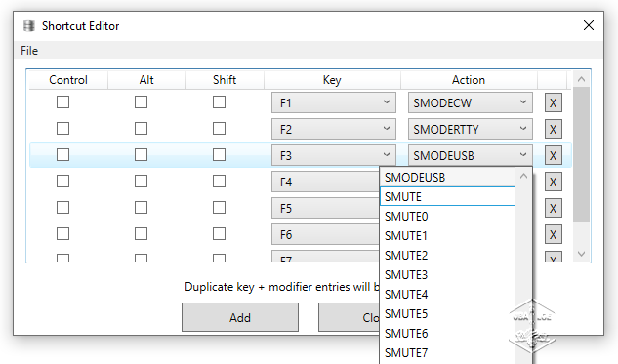Check Control box in F2 row
Viewport: 618px width, 364px height.
[x=63, y=129]
